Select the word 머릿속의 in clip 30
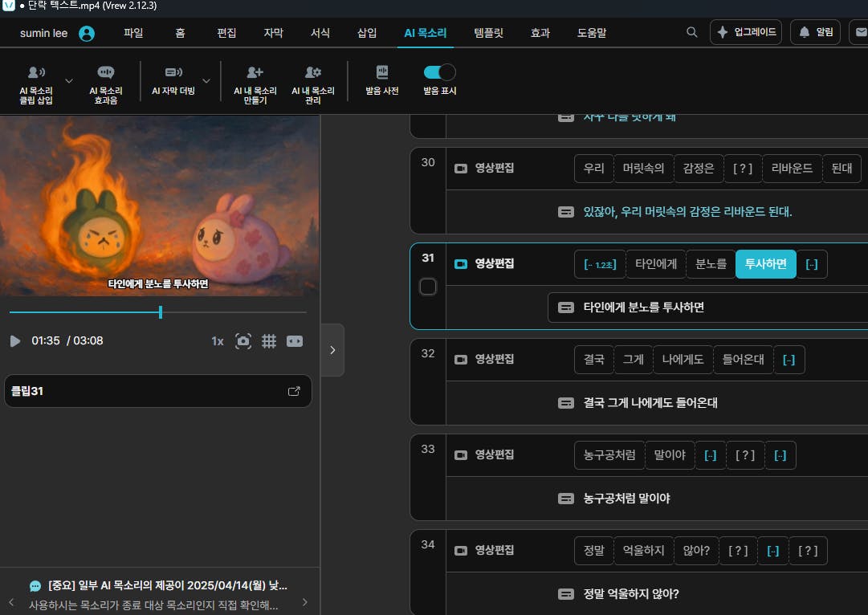The height and width of the screenshot is (615, 868). pos(643,169)
